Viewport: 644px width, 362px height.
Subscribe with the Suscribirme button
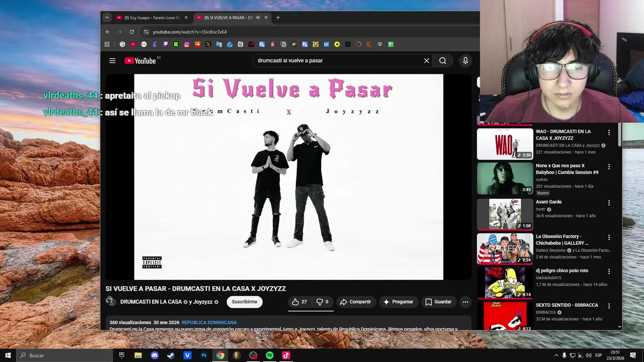point(245,302)
